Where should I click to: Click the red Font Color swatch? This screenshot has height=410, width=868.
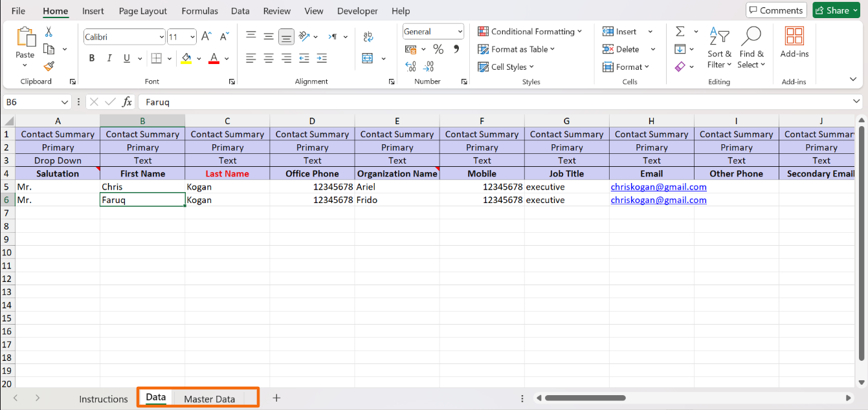[214, 58]
